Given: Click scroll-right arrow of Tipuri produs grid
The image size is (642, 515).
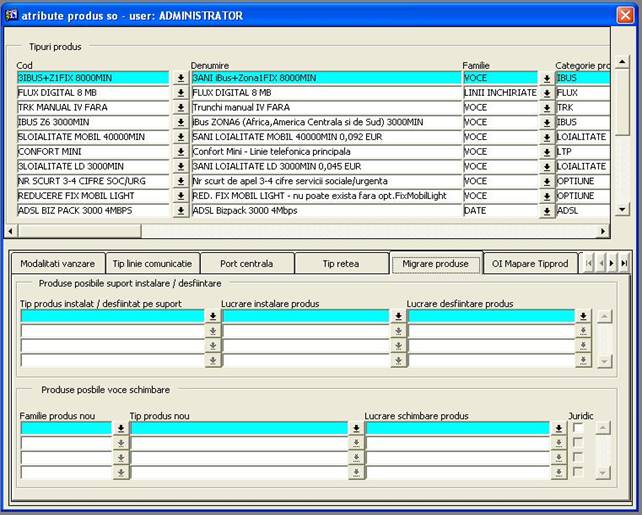Looking at the screenshot, I should 602,231.
